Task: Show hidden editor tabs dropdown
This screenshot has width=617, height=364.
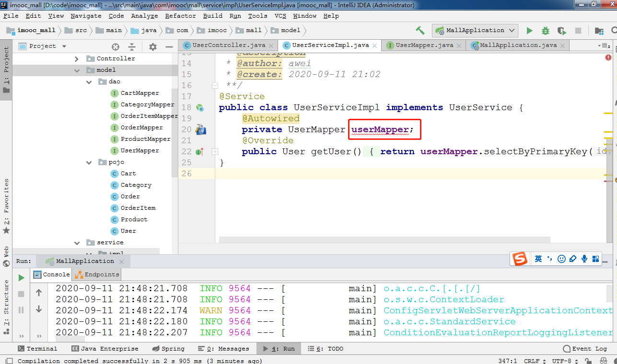Action: pyautogui.click(x=604, y=45)
